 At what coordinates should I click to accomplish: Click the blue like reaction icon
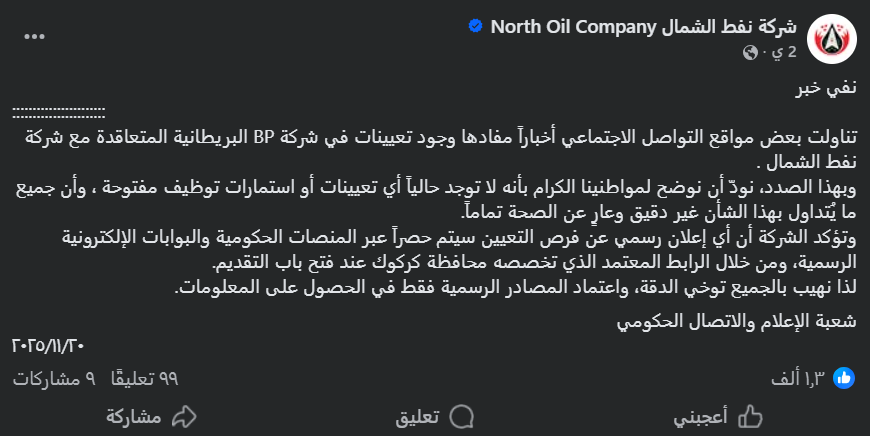click(843, 378)
